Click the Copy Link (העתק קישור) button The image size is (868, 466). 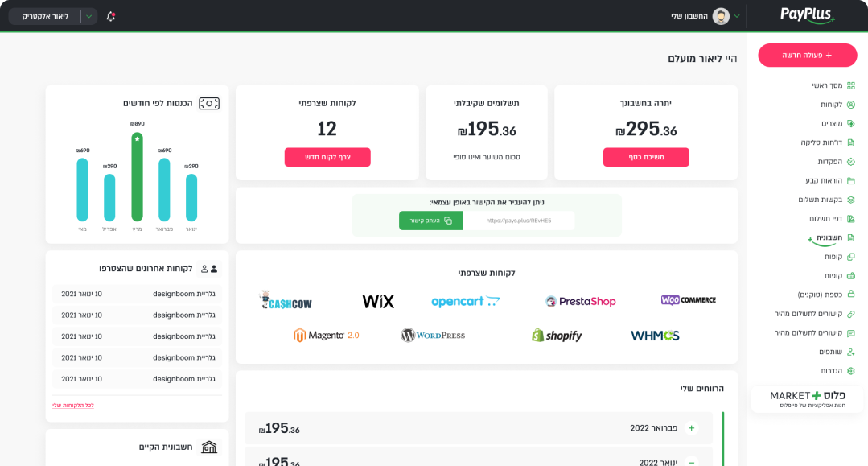430,221
